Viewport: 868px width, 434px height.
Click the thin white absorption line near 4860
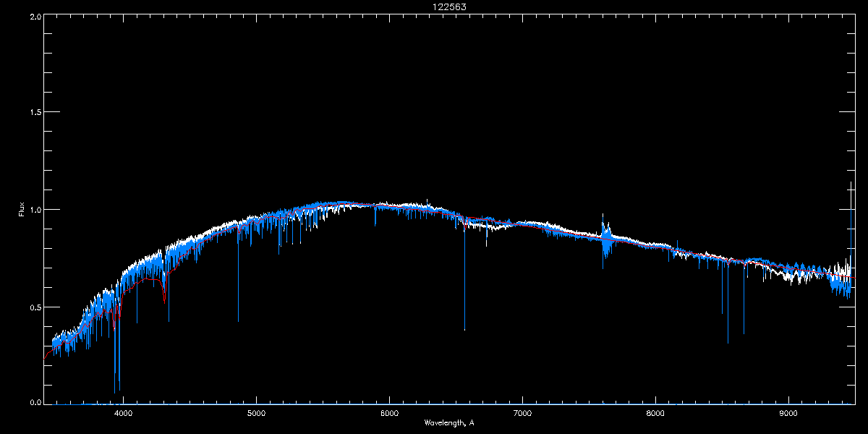coord(238,275)
